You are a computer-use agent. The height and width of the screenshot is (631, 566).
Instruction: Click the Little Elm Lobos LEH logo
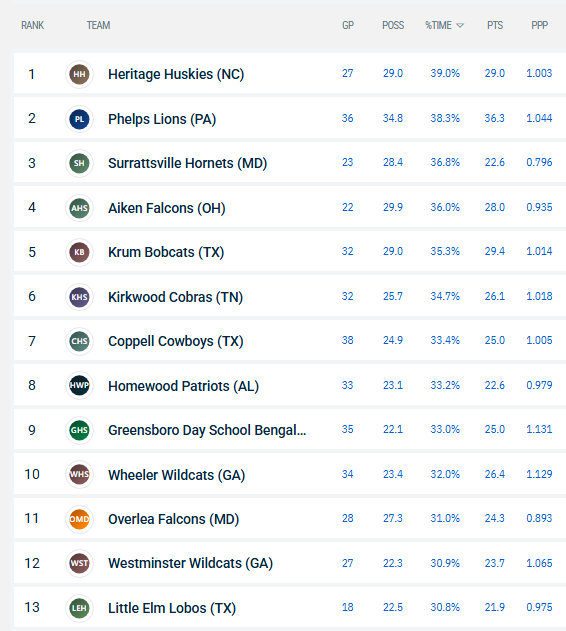(79, 608)
